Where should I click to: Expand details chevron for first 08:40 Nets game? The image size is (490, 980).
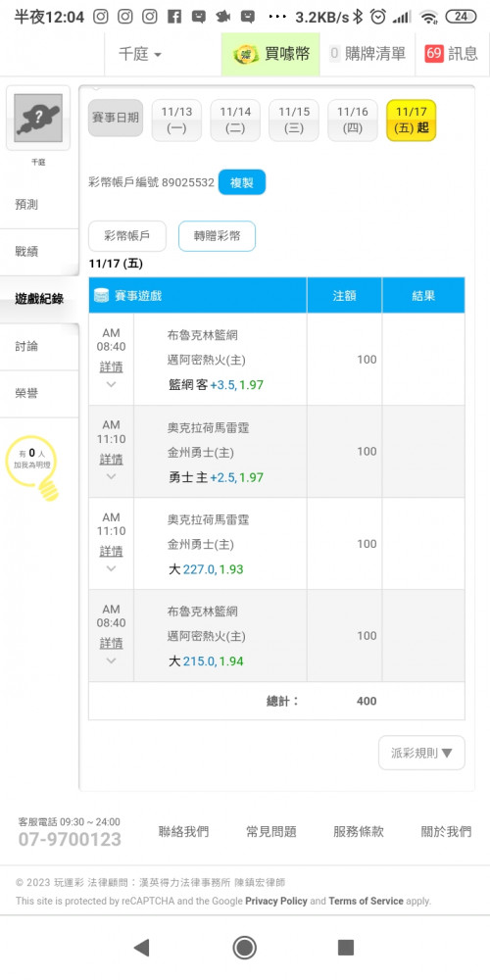click(112, 384)
